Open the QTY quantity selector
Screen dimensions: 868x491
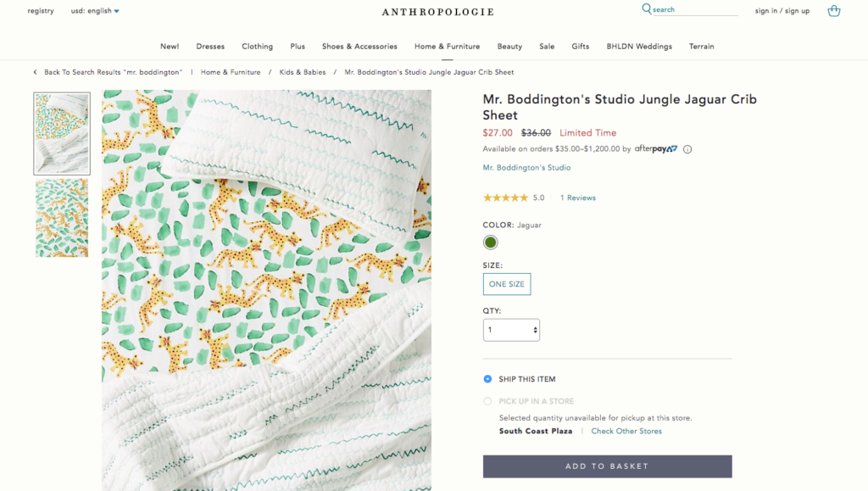point(509,330)
